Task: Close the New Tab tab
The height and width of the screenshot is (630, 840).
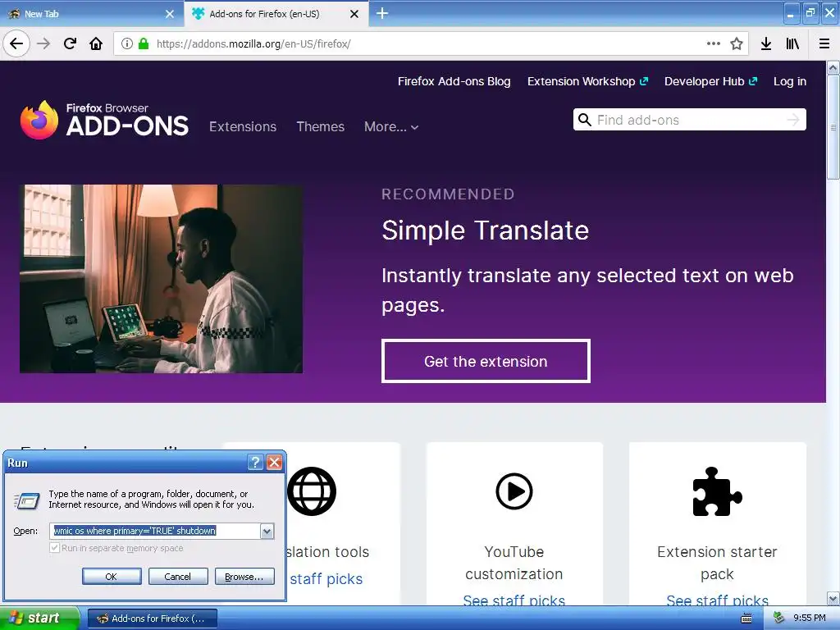Action: (170, 14)
